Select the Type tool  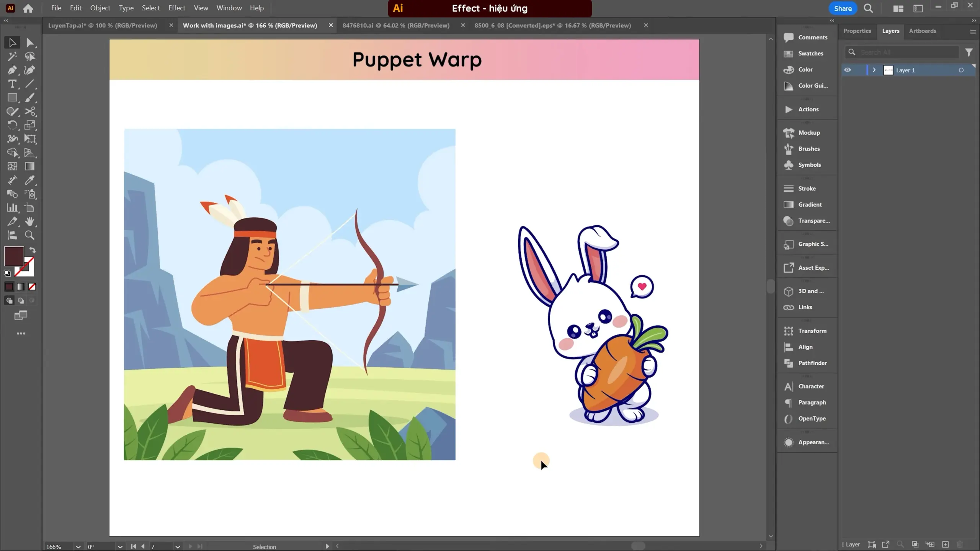12,84
